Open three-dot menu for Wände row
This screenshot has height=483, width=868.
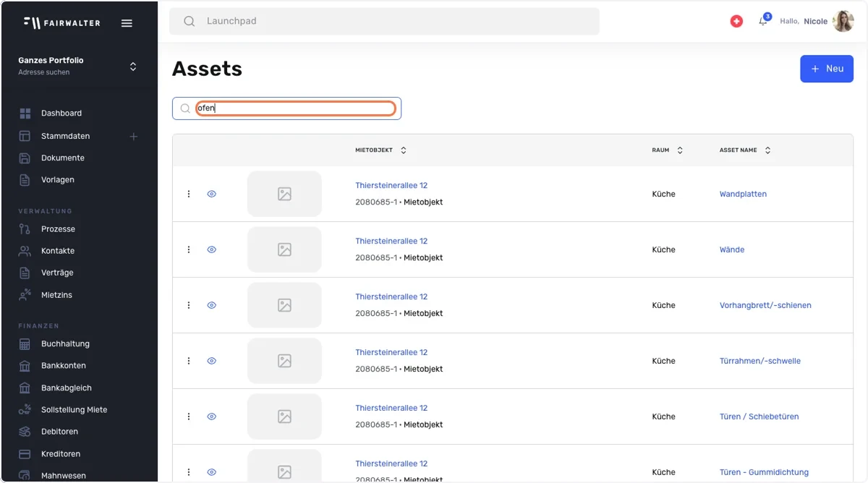189,249
